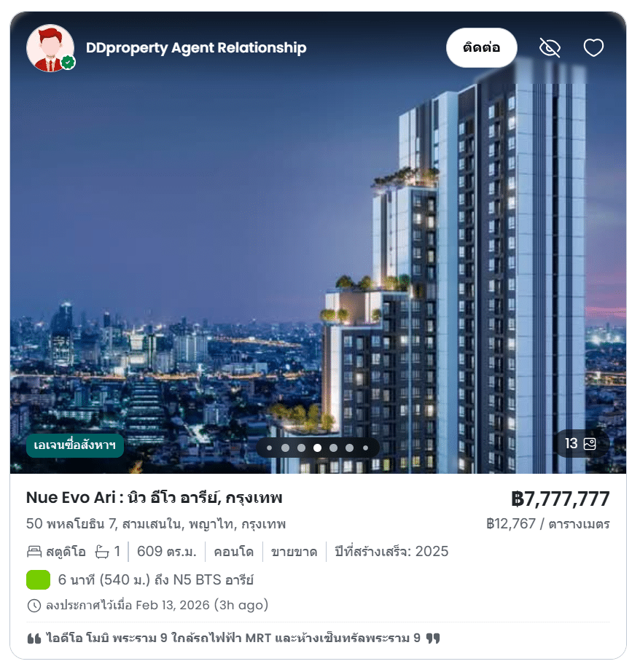This screenshot has height=672, width=640.
Task: Click the green BTS line color badge
Action: (38, 580)
